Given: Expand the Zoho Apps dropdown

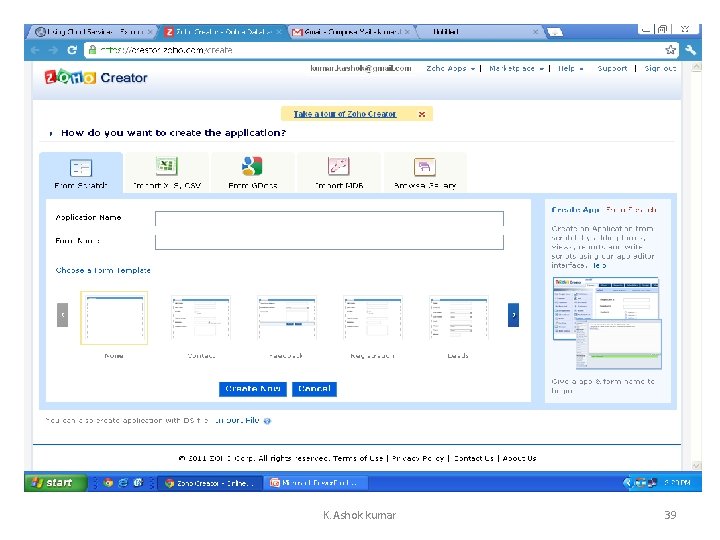Looking at the screenshot, I should (x=450, y=68).
